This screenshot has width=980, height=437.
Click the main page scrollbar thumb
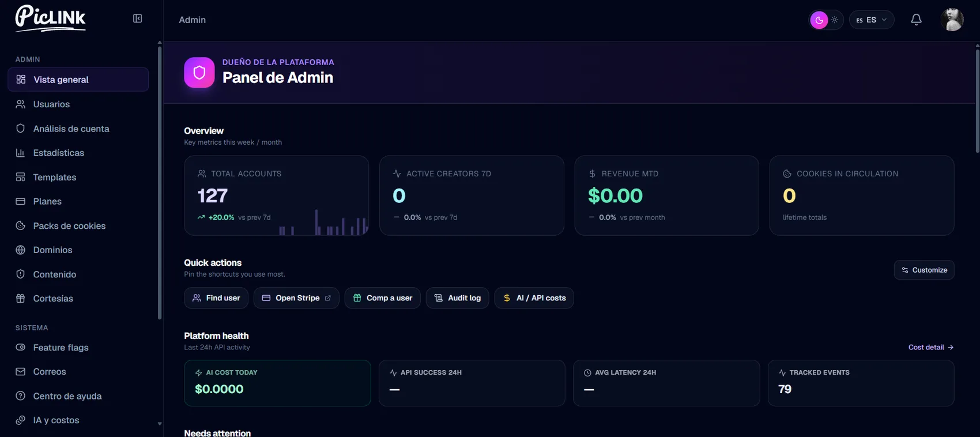tap(978, 101)
